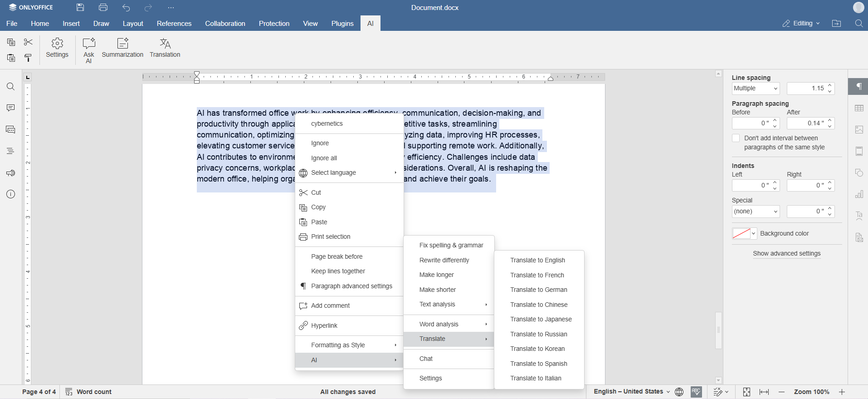Open English – United States language dropdown
The width and height of the screenshot is (868, 399).
tap(632, 392)
